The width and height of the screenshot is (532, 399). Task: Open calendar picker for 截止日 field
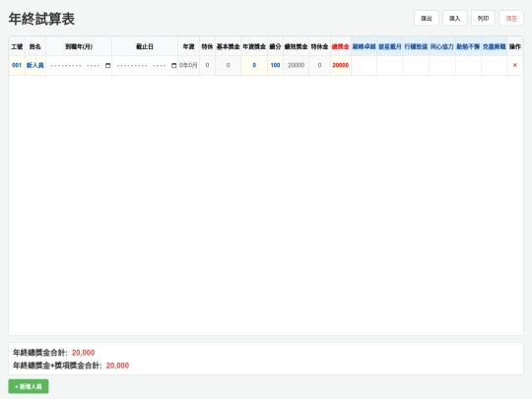pyautogui.click(x=174, y=65)
